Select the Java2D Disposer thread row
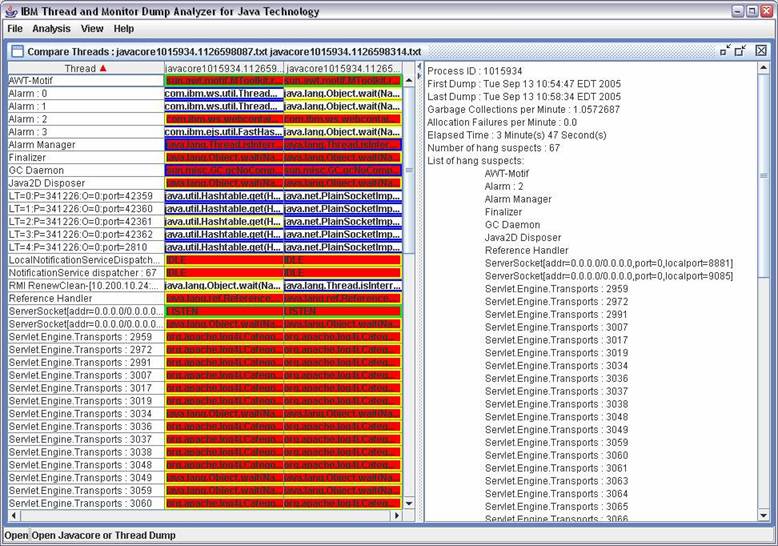This screenshot has width=778, height=546. pyautogui.click(x=205, y=183)
